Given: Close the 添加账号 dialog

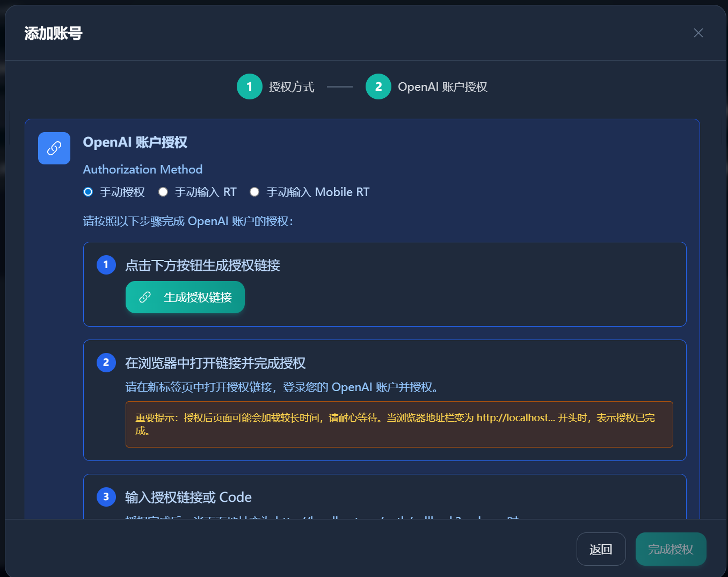Looking at the screenshot, I should [x=698, y=33].
